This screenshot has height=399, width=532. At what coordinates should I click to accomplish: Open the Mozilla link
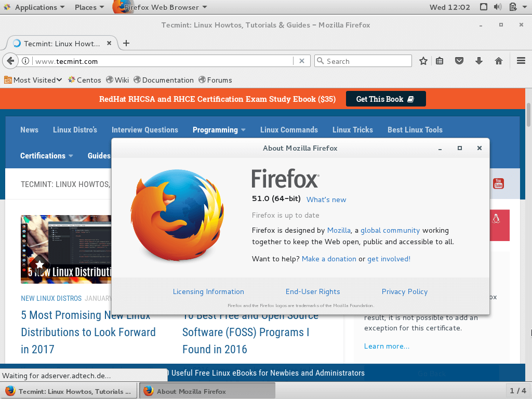[x=339, y=230]
